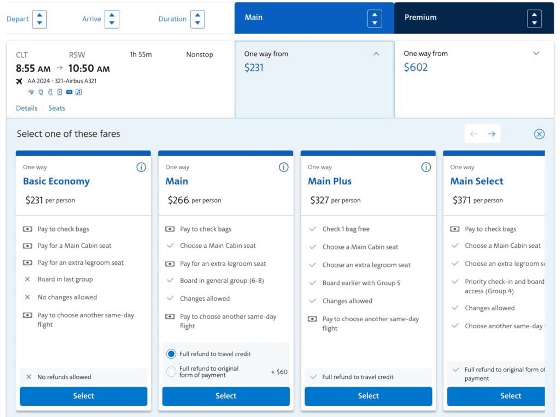Sort flights by Depart time

(39, 19)
